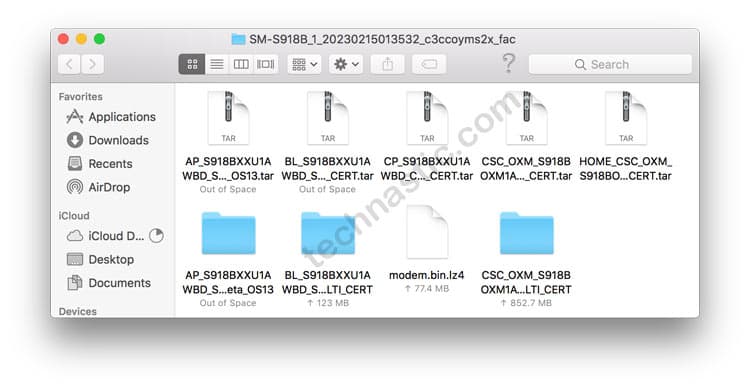
Task: Select the AP_S918BXXU1A eta_OS13 folder icon
Action: (x=229, y=233)
